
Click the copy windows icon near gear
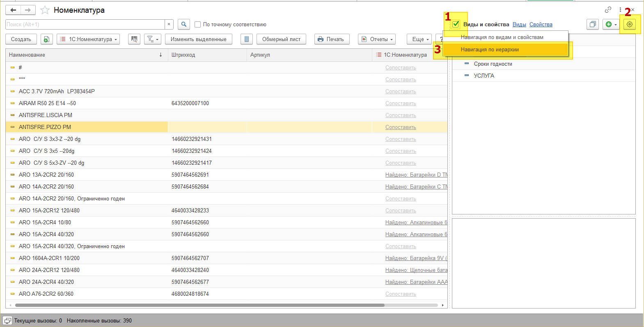(592, 24)
